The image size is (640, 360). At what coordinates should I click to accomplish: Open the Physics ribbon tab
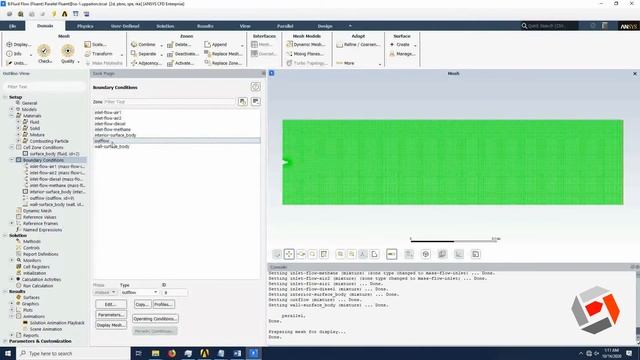click(x=85, y=26)
